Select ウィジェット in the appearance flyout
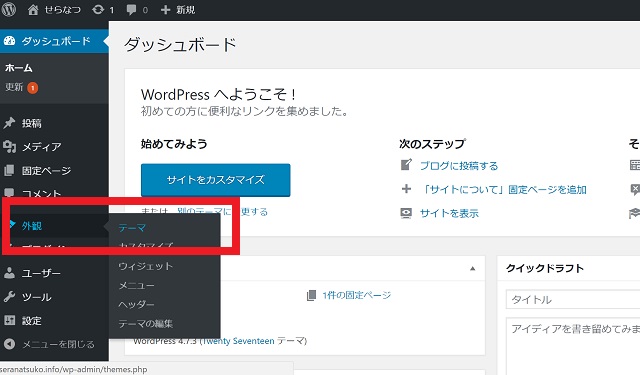Screen dimensions: 640x375 point(145,266)
